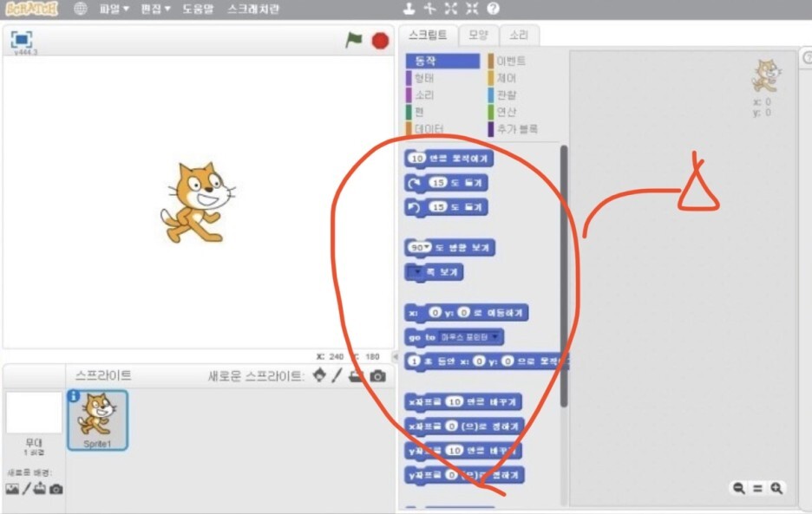Open the 스크래치란 menu item
The image size is (812, 514).
pos(253,9)
